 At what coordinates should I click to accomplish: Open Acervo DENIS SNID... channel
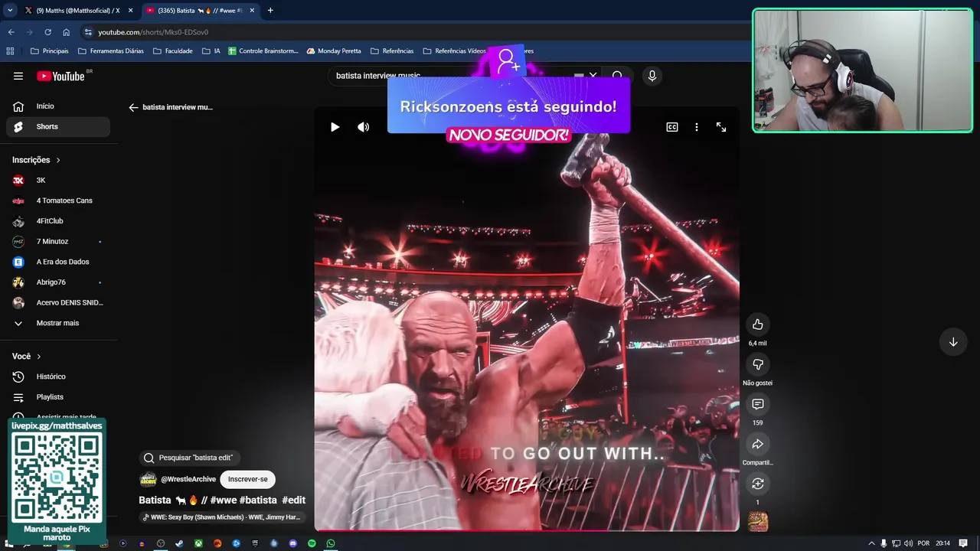[58, 302]
